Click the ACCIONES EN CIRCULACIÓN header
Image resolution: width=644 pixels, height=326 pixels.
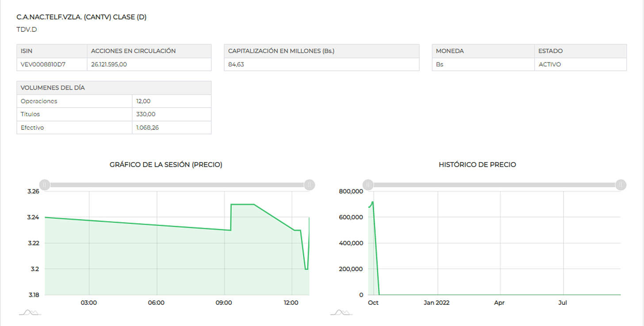pos(133,51)
